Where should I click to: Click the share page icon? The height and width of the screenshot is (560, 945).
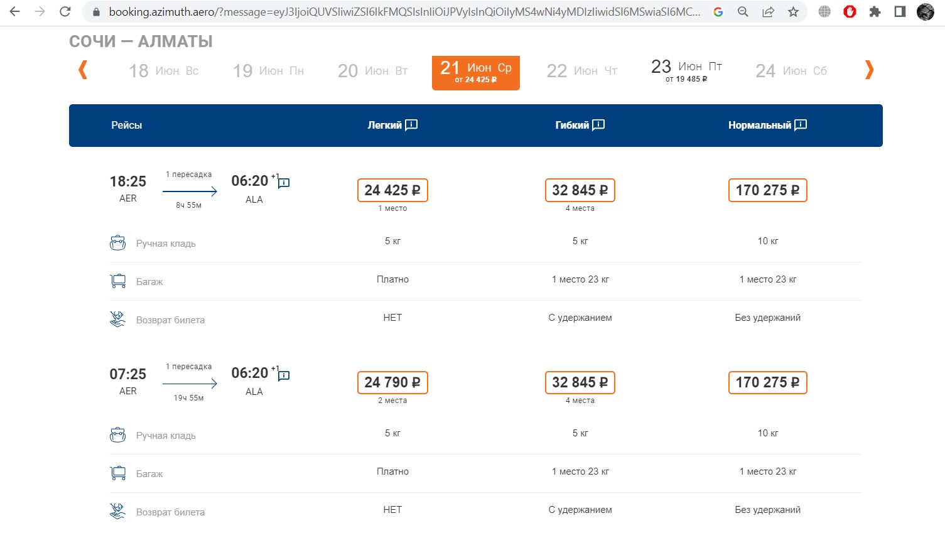(x=768, y=12)
